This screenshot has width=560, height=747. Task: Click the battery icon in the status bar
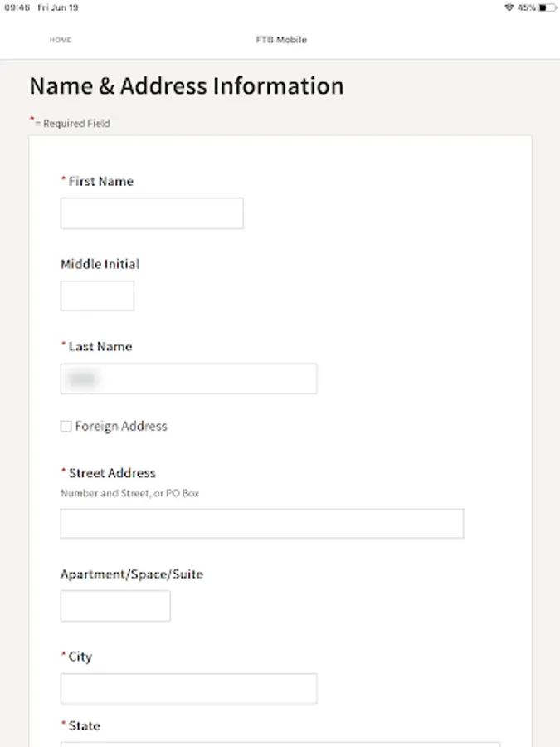point(547,7)
